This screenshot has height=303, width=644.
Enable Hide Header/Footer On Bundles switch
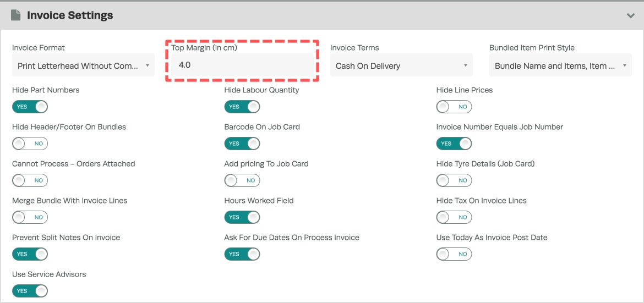(30, 144)
